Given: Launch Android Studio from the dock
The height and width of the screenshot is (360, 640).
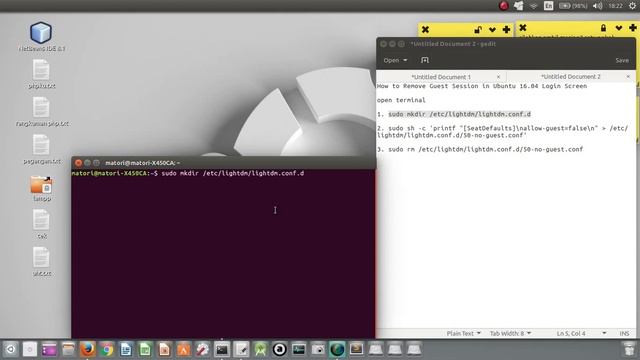Looking at the screenshot, I should pos(260,349).
